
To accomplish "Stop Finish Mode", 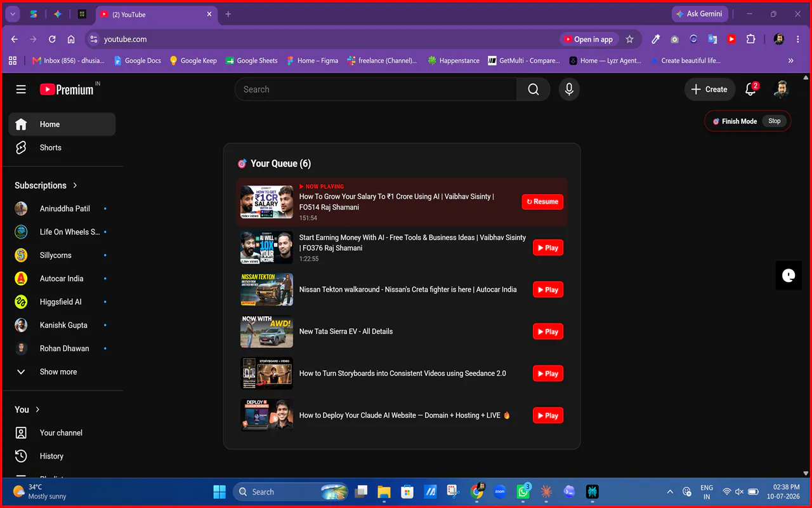I will 775,121.
